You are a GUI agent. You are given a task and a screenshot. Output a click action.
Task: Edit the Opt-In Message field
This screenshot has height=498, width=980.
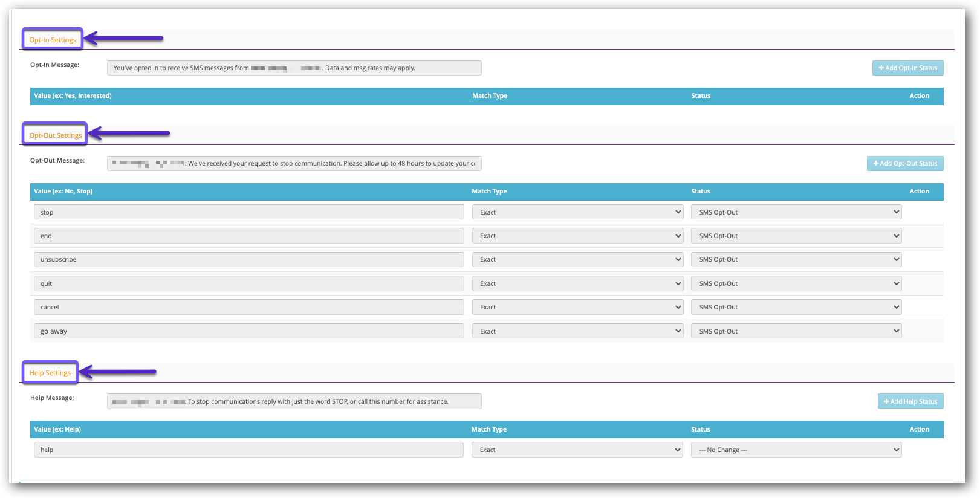pyautogui.click(x=294, y=68)
